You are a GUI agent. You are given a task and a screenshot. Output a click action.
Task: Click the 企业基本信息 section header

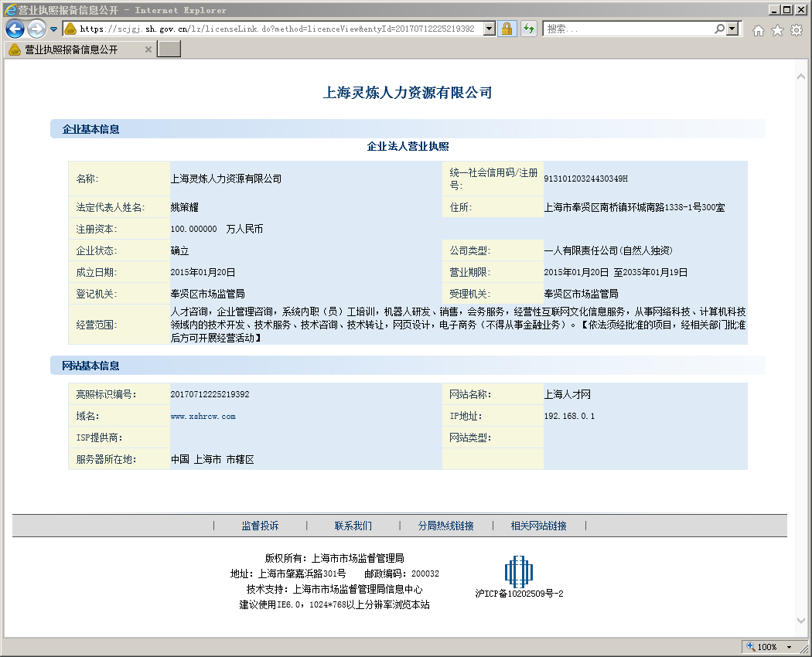point(90,129)
